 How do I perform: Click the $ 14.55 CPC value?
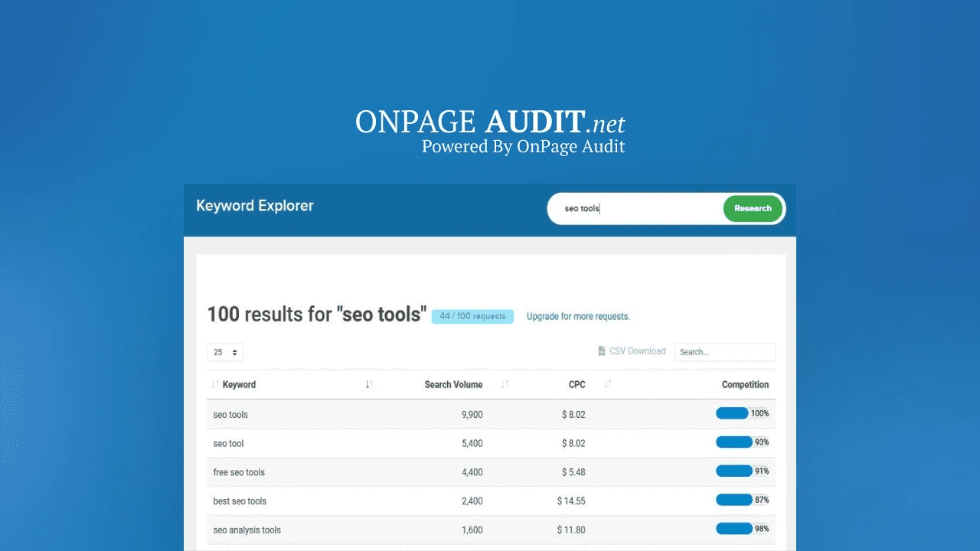571,501
